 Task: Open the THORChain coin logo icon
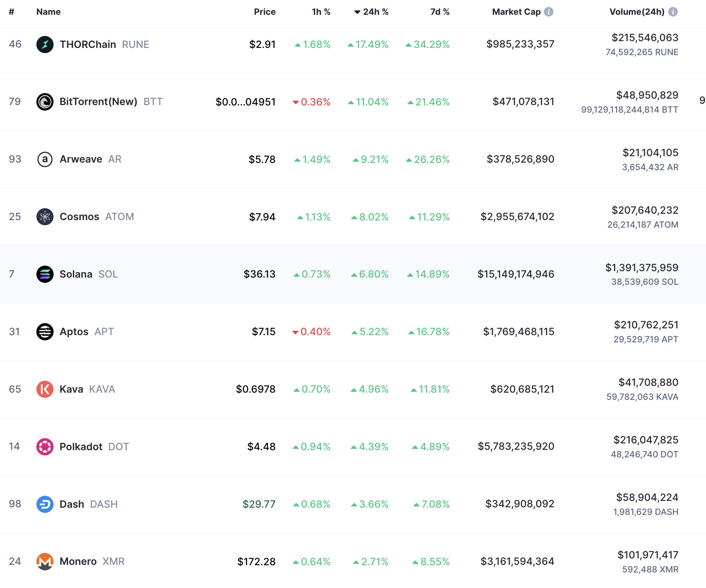45,44
